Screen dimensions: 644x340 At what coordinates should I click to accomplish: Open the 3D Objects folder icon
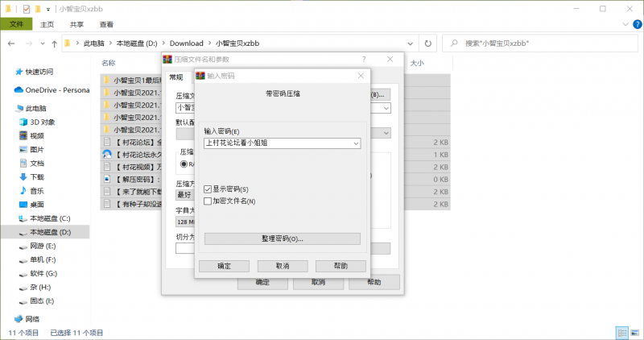tap(23, 122)
